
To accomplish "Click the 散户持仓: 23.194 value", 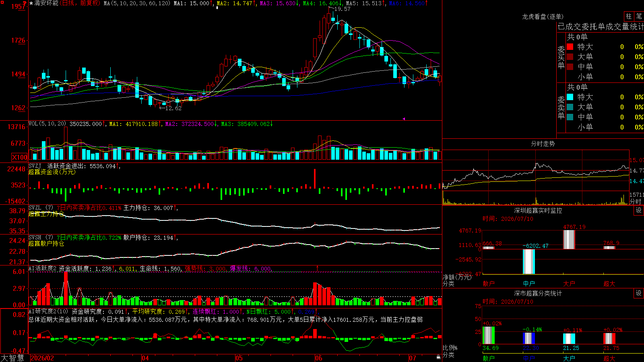I will point(148,238).
